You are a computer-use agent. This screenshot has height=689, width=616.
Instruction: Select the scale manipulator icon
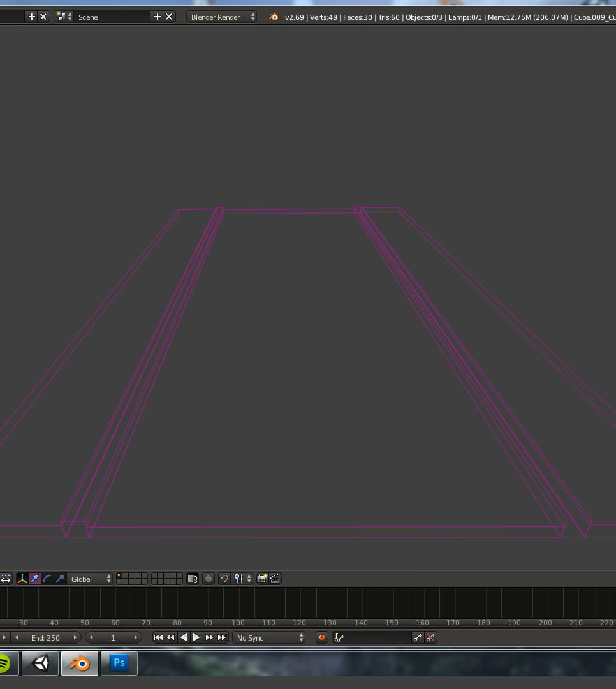point(60,579)
